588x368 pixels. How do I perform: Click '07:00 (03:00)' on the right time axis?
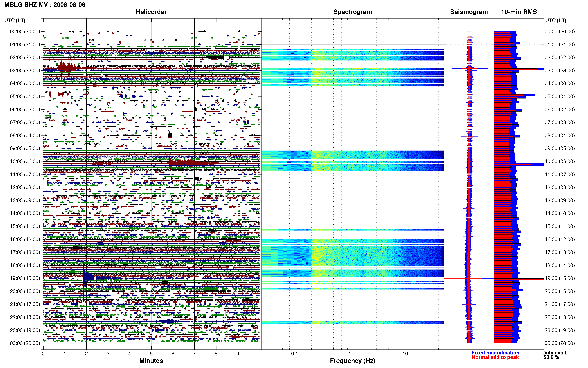click(x=560, y=122)
